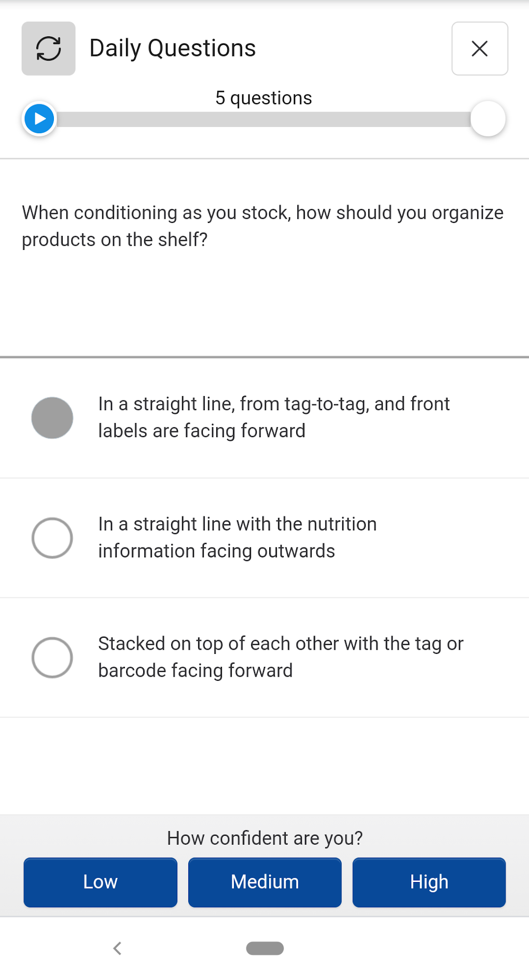Image resolution: width=529 pixels, height=980 pixels.
Task: Collapse the quiz via the close control
Action: (x=479, y=49)
